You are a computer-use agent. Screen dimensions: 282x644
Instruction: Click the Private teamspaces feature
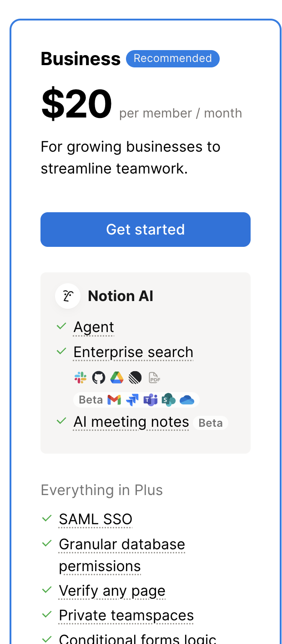126,616
